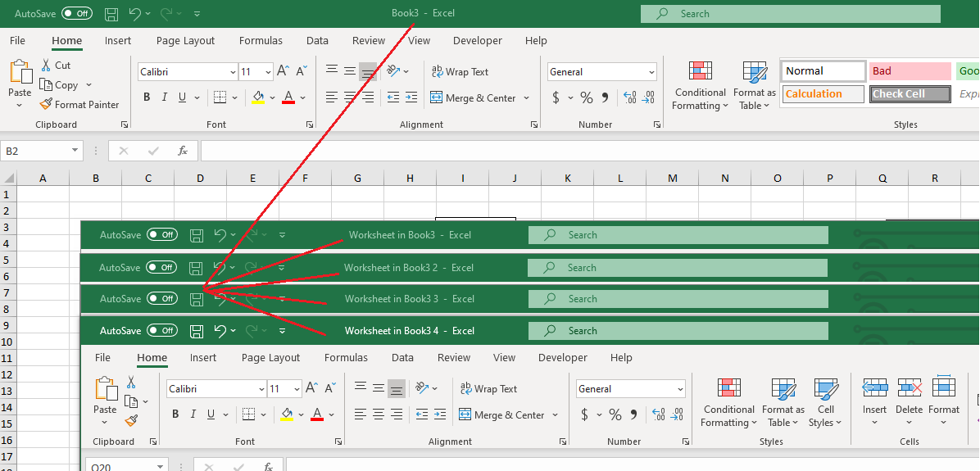The image size is (980, 471).
Task: Click Insert cells in Book3 4 window
Action: [x=874, y=400]
